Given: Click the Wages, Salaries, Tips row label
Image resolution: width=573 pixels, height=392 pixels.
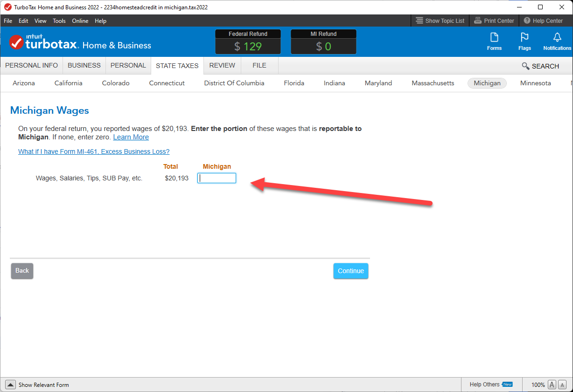Looking at the screenshot, I should pos(89,178).
